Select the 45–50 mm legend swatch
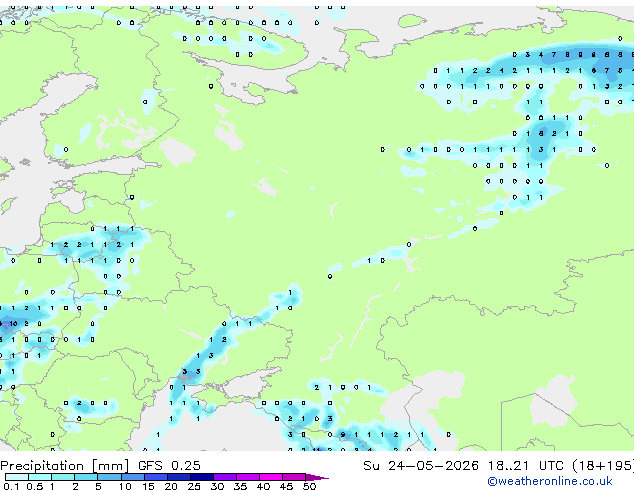Image resolution: width=634 pixels, height=490 pixels. (x=294, y=477)
